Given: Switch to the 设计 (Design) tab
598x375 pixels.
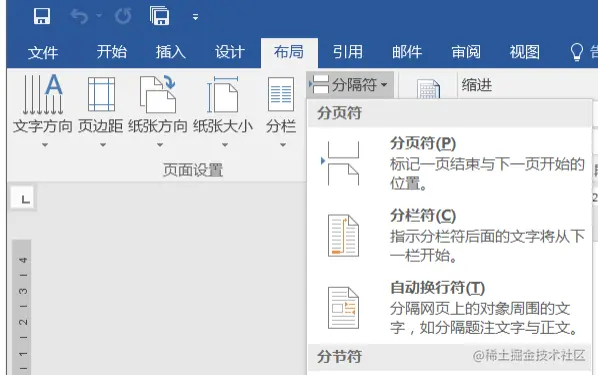Looking at the screenshot, I should 229,52.
